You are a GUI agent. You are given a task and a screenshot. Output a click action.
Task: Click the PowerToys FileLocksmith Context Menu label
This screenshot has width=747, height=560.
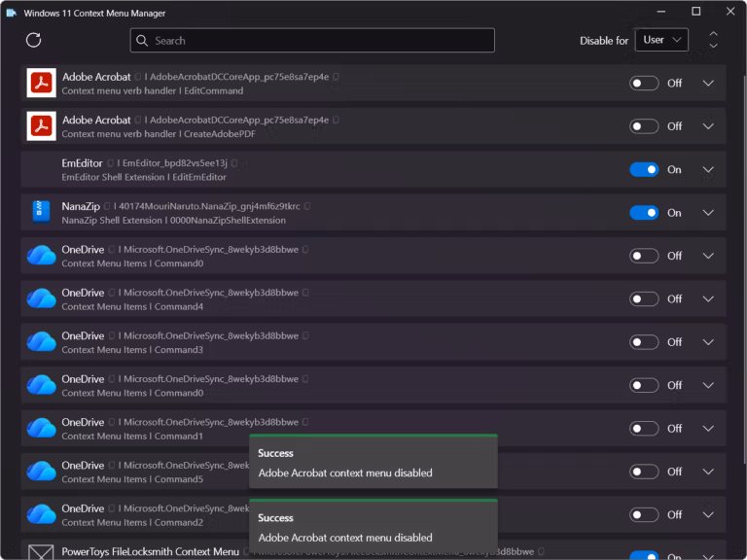point(150,551)
